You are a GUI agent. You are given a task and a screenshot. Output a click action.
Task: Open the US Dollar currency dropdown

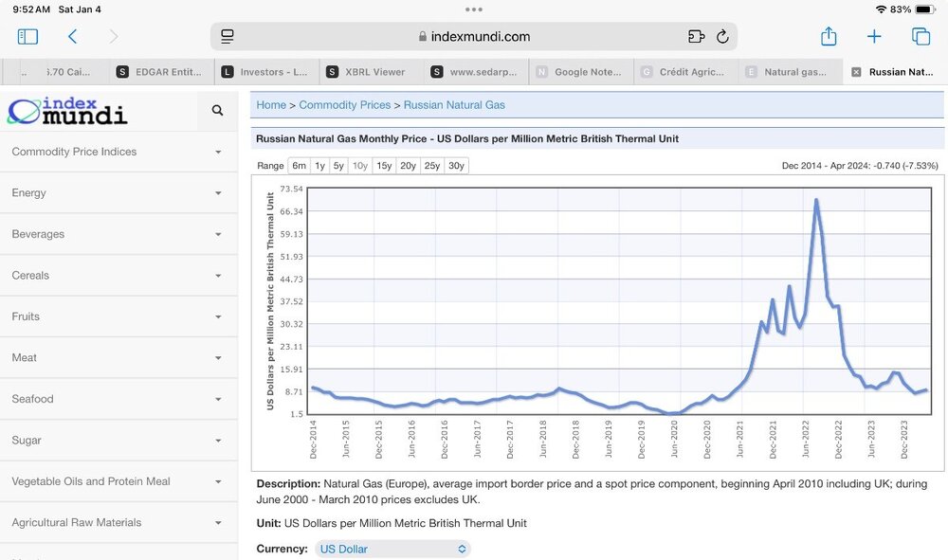pyautogui.click(x=392, y=550)
